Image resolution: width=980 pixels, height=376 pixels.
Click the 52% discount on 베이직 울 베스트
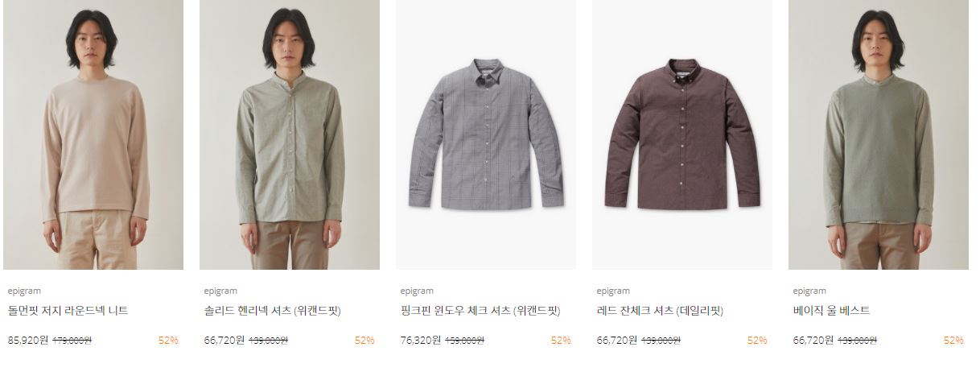click(x=953, y=341)
